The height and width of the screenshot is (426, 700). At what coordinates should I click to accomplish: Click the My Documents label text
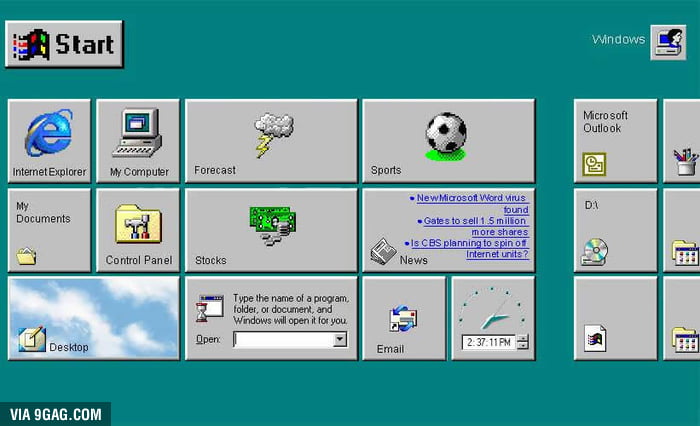coord(43,212)
